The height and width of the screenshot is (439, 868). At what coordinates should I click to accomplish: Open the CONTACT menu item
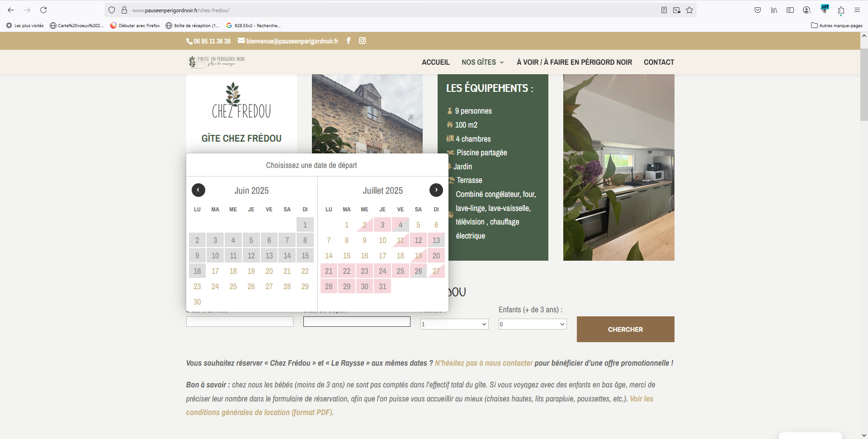click(659, 62)
